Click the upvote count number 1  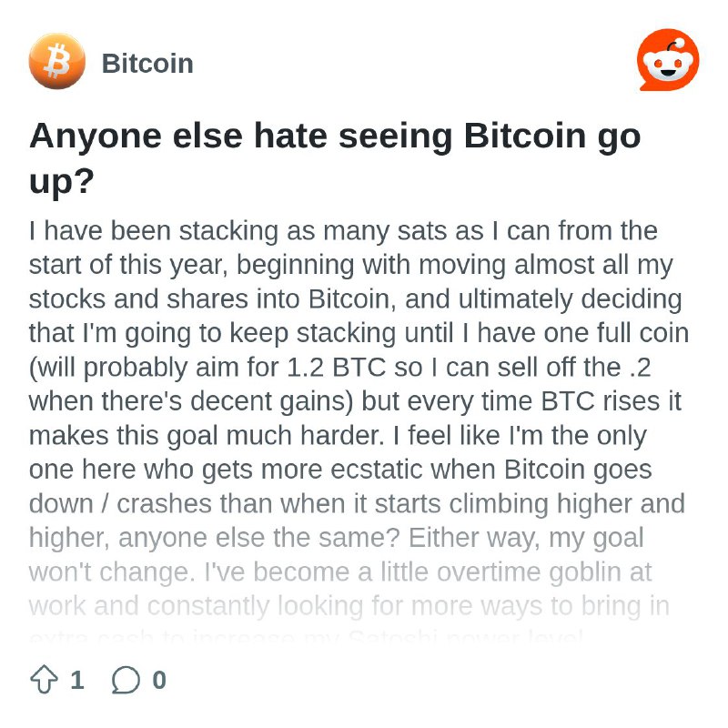point(77,680)
